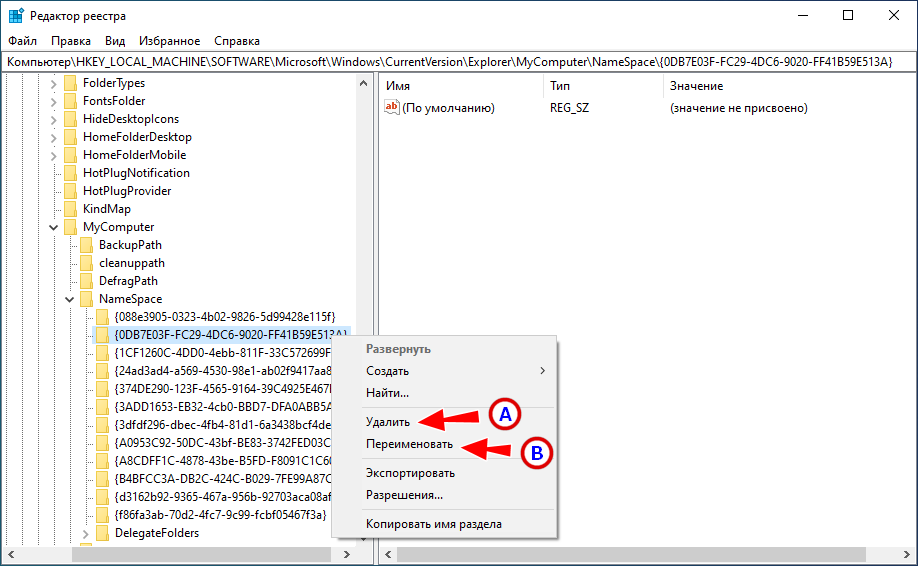Click the NameSpace folder icon
Image resolution: width=918 pixels, height=566 pixels.
tap(86, 299)
